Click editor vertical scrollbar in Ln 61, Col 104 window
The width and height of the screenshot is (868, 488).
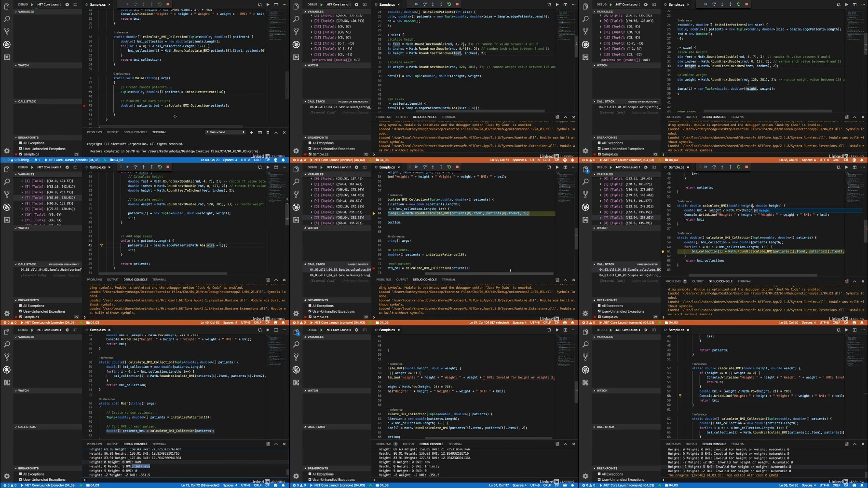[576, 237]
